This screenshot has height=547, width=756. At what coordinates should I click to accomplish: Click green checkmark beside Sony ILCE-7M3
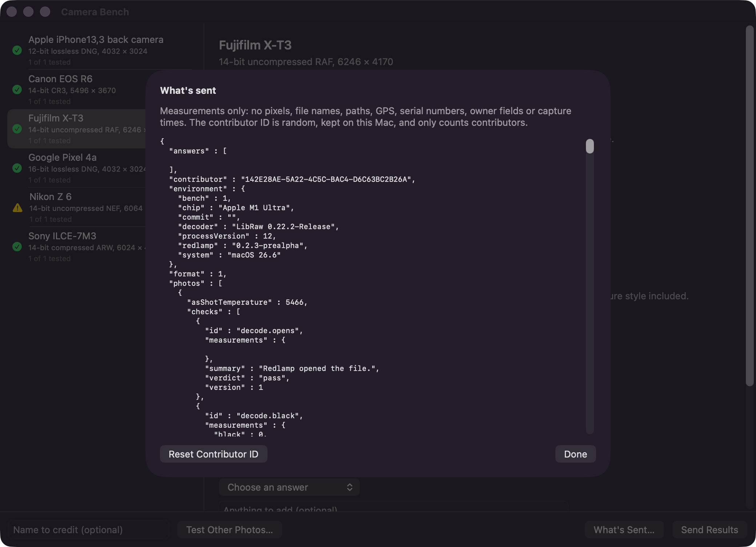pos(17,247)
